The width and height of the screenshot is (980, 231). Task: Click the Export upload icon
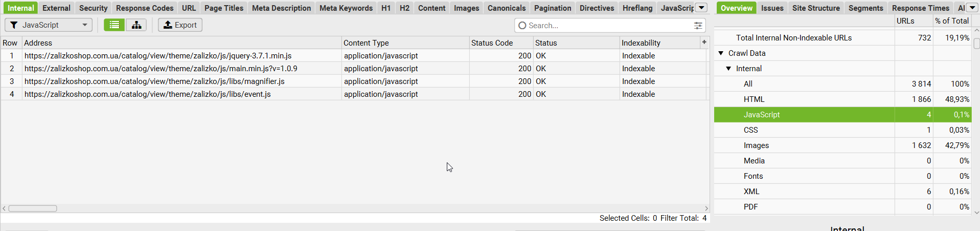tap(168, 25)
